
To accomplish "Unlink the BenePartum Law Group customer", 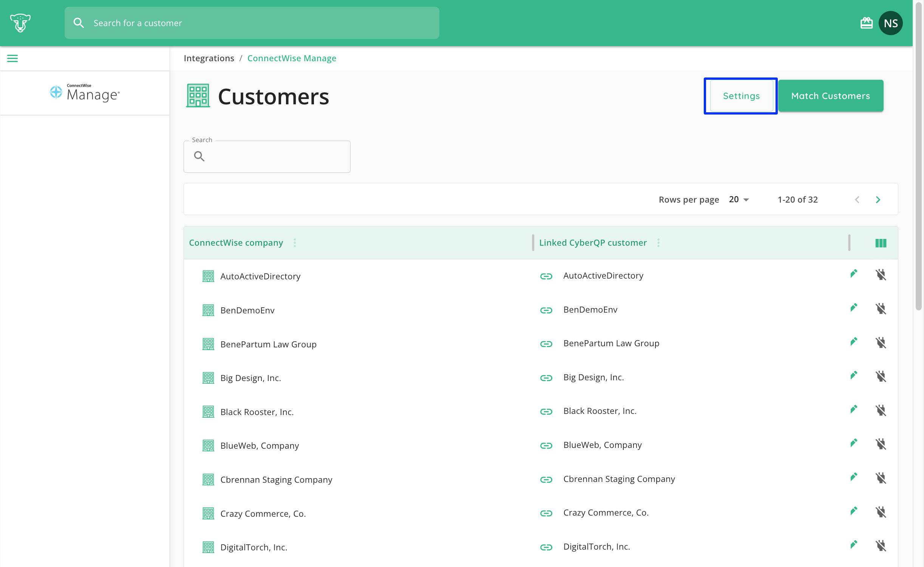I will pyautogui.click(x=881, y=342).
